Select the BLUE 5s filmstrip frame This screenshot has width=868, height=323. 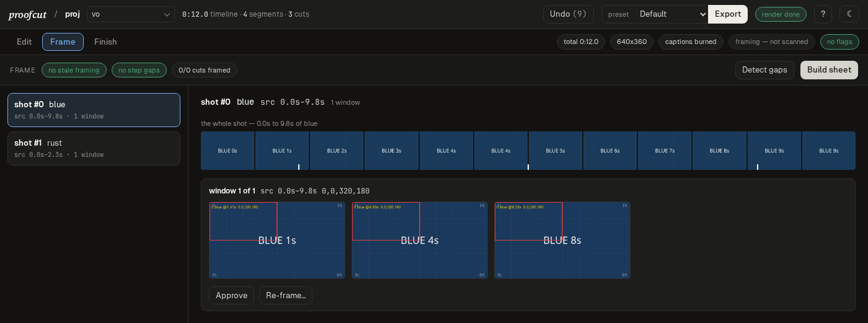tap(556, 151)
